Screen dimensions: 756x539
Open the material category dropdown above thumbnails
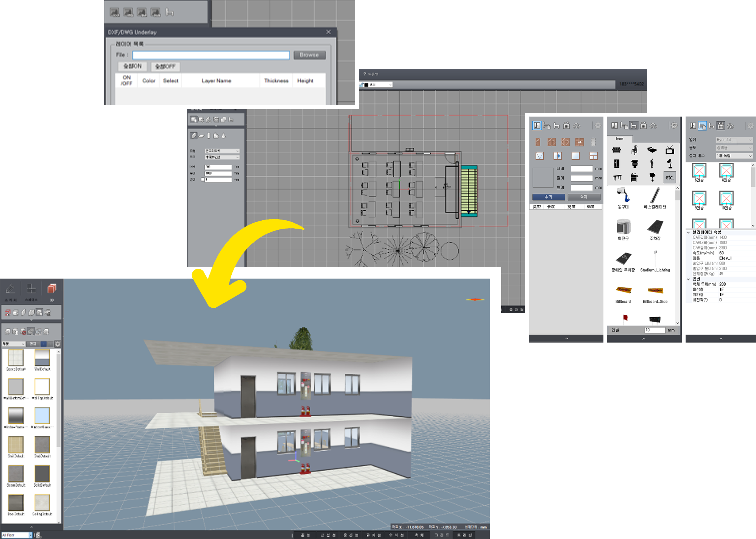(14, 344)
